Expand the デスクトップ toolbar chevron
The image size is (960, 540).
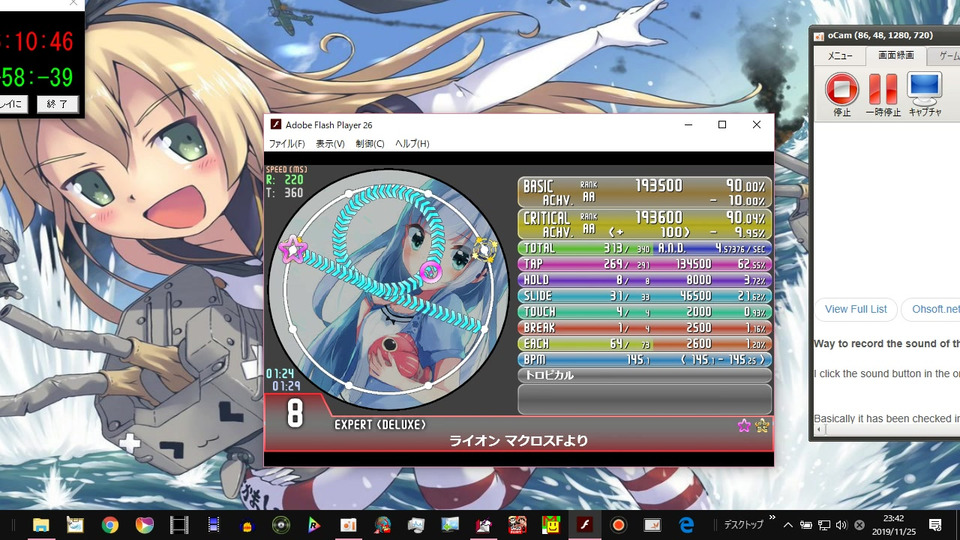[772, 518]
